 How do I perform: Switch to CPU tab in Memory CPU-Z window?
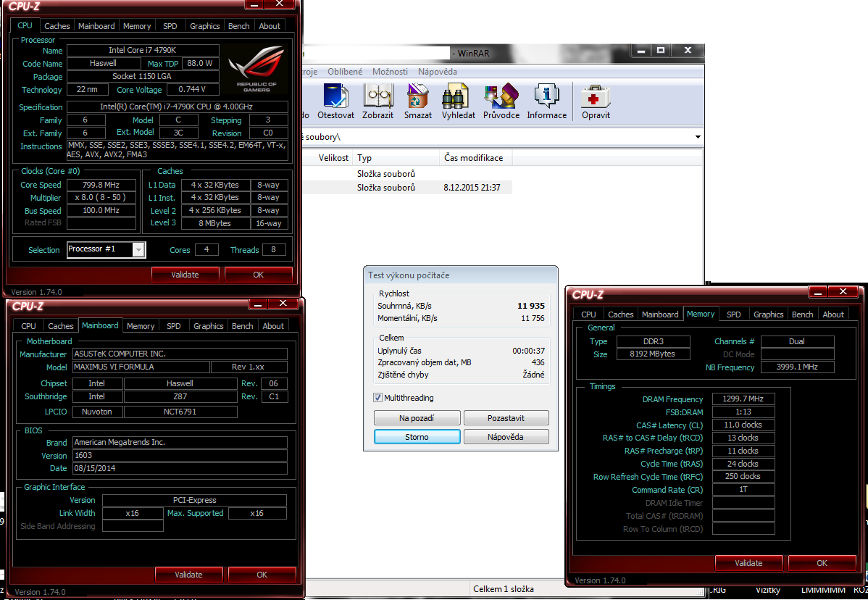tap(588, 314)
